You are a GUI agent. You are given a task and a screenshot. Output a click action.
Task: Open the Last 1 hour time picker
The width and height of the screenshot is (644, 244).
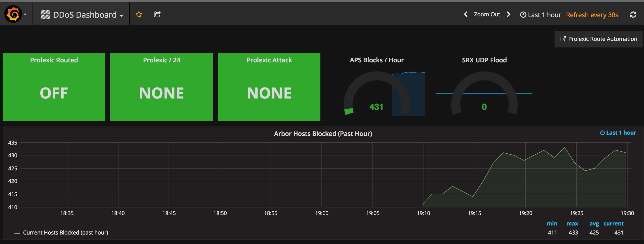pos(541,15)
